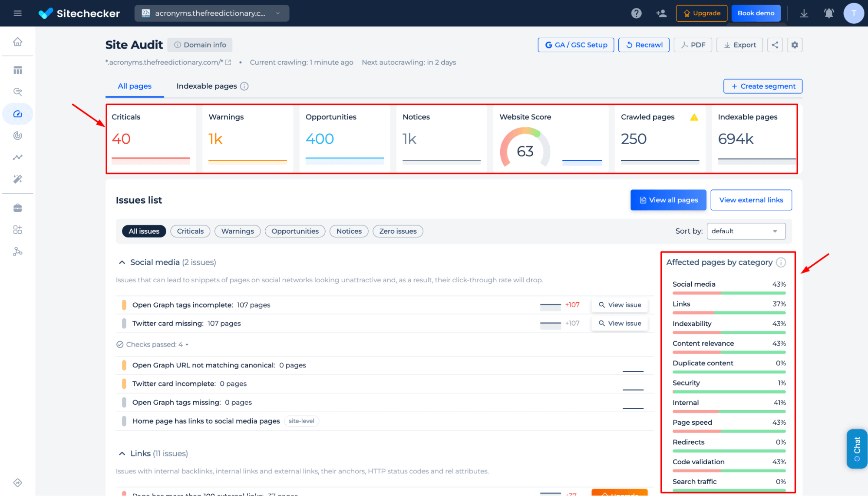The height and width of the screenshot is (496, 868).
Task: Toggle the Zero issues filter chip
Action: [x=398, y=231]
